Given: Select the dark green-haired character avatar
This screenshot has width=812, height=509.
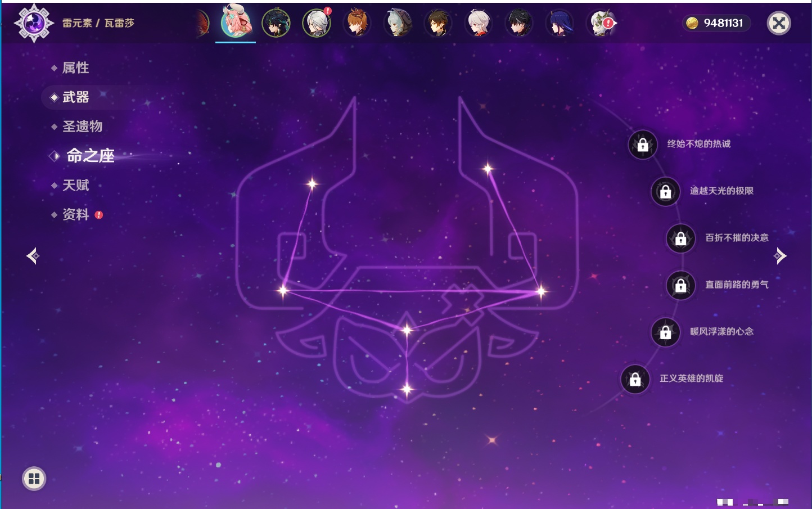Looking at the screenshot, I should pyautogui.click(x=276, y=23).
